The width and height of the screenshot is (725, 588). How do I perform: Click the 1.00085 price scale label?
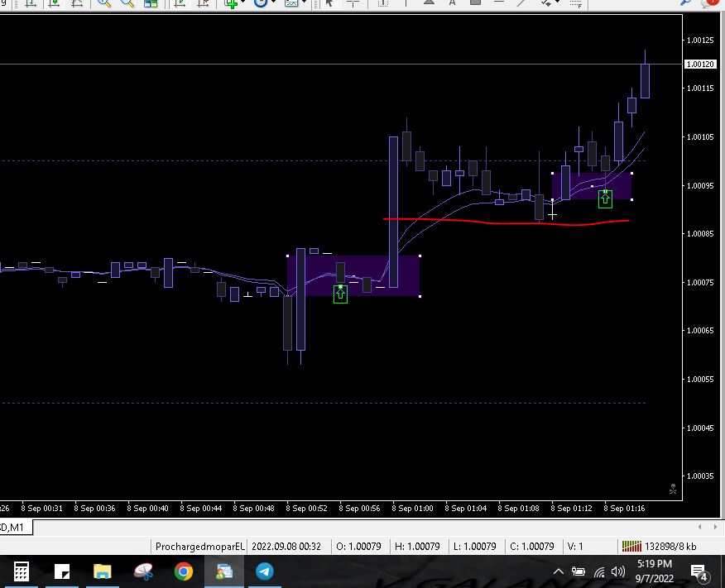700,234
